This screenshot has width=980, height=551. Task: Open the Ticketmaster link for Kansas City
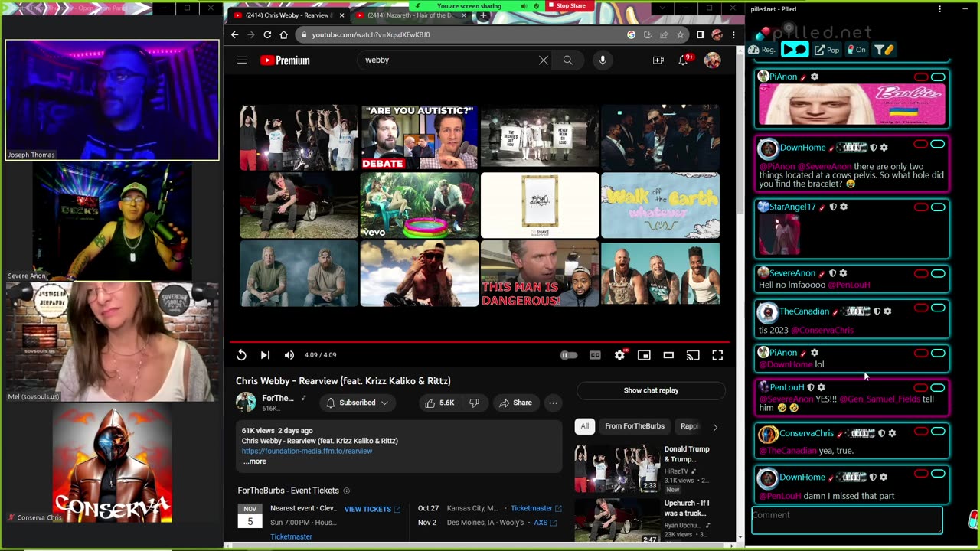(536, 508)
